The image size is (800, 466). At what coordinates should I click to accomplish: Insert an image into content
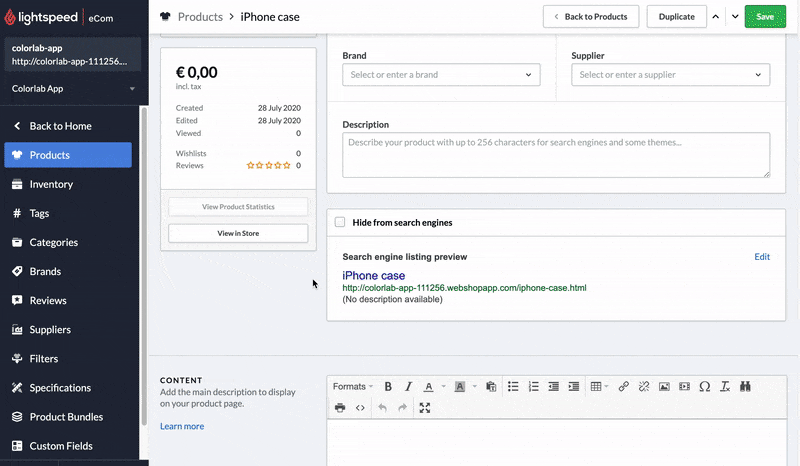coord(664,386)
